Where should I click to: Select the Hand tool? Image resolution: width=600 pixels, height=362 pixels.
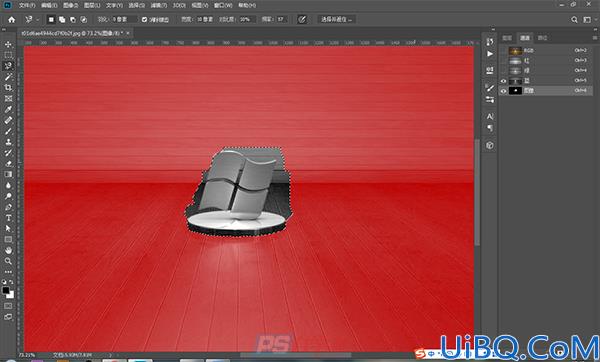point(8,250)
